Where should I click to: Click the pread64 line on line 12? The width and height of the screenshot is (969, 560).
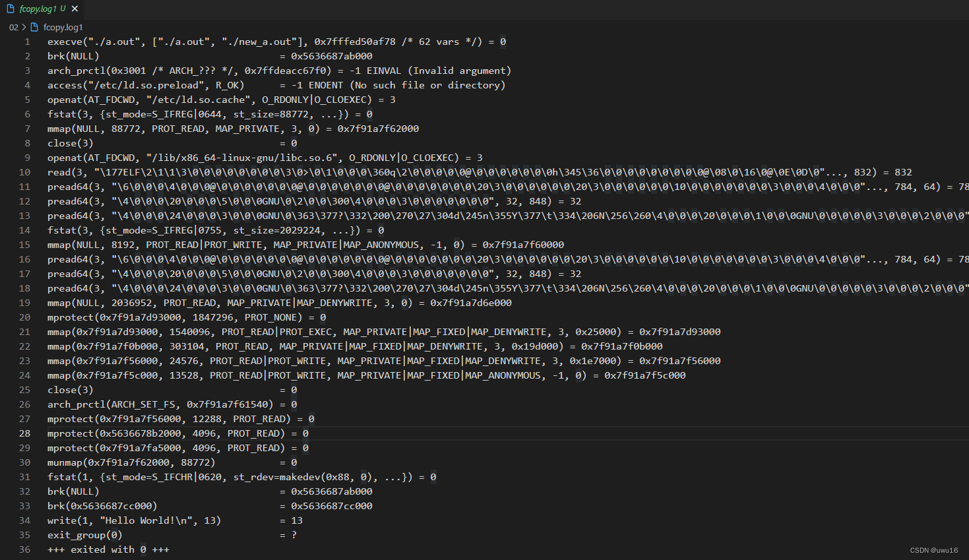(315, 201)
